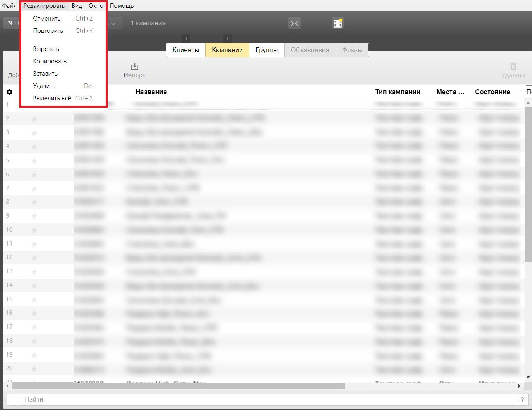Sort by the Название column header
532x410 pixels.
151,92
